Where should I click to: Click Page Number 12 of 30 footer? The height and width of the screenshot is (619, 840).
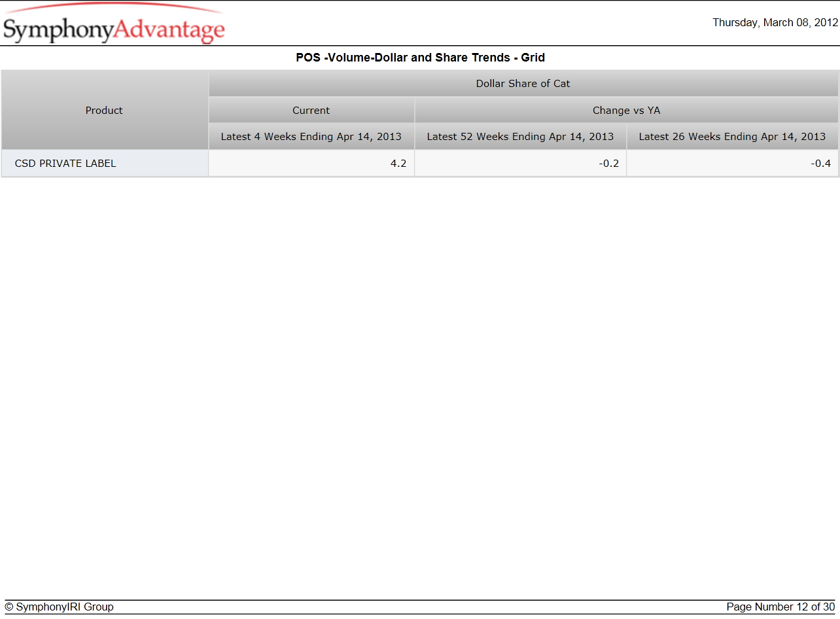[x=780, y=607]
